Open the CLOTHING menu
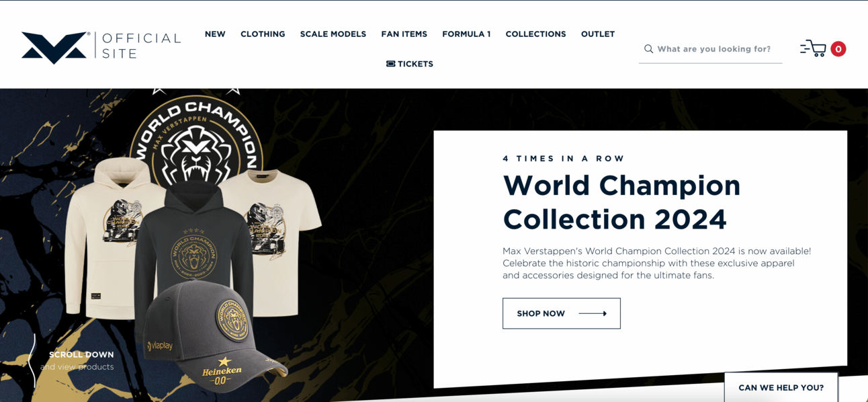Viewport: 868px width, 402px height. point(263,34)
